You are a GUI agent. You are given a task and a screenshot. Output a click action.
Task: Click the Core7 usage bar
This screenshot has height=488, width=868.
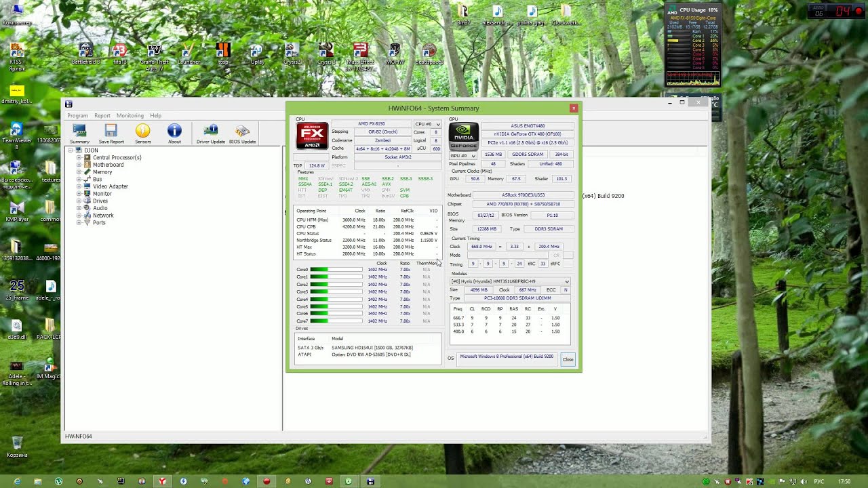coord(336,321)
